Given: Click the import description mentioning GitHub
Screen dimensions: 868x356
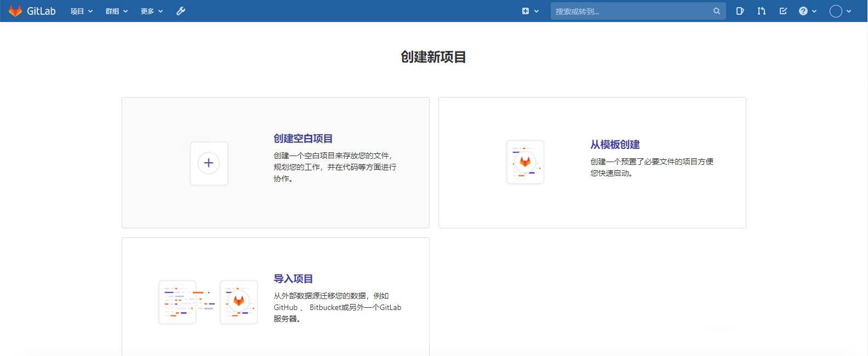Looking at the screenshot, I should point(338,307).
